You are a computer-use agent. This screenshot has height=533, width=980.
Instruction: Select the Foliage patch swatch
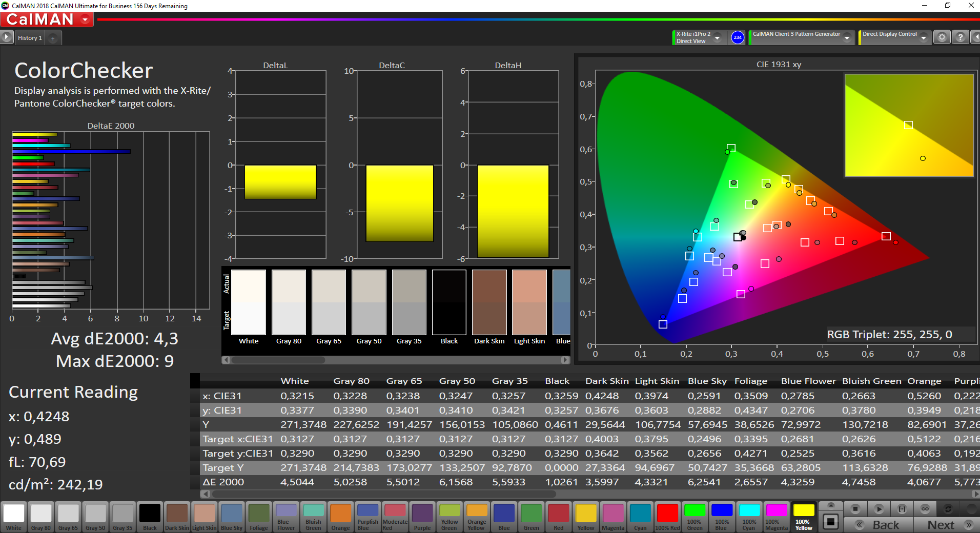259,517
